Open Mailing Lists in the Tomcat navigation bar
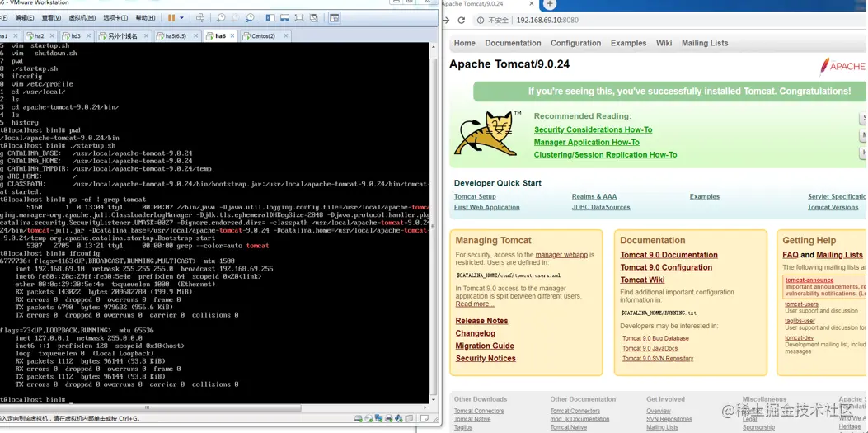 tap(705, 43)
